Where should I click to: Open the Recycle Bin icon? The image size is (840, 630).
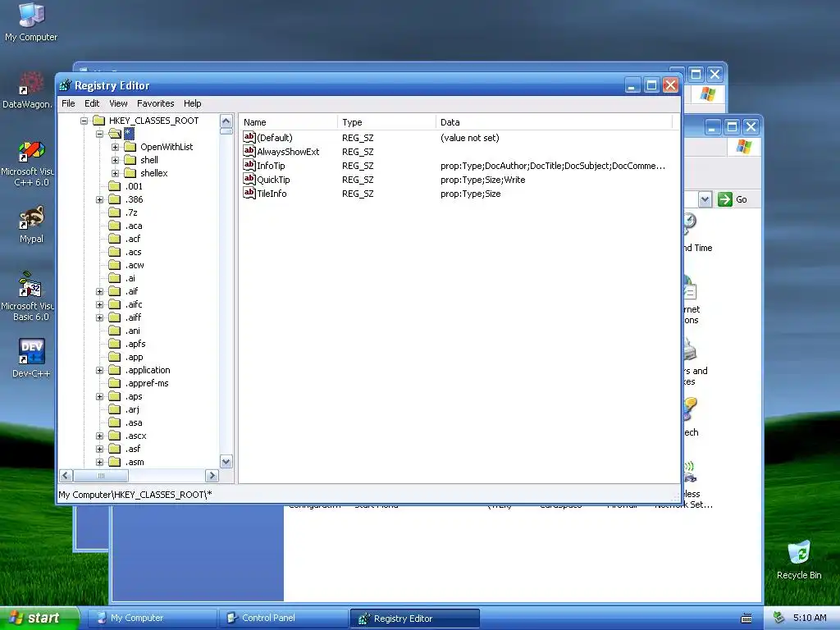799,559
